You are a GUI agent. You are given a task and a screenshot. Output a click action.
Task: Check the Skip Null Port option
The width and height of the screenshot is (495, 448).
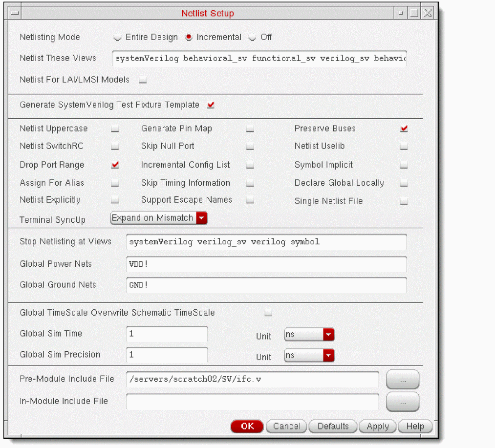click(250, 146)
